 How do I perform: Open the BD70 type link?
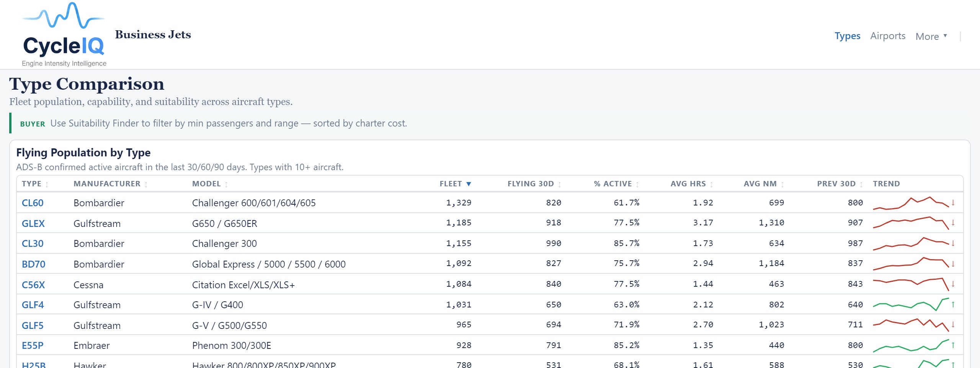point(34,264)
